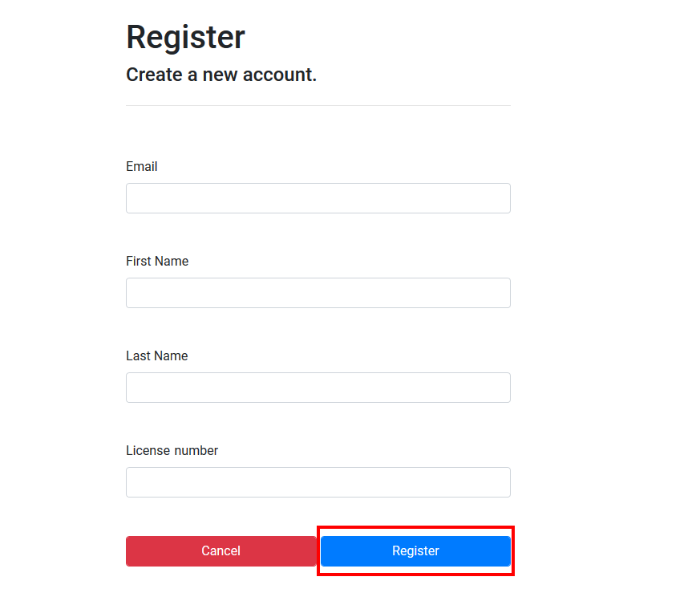Click the horizontal divider below the subtitle
Image resolution: width=700 pixels, height=593 pixels.
point(318,105)
